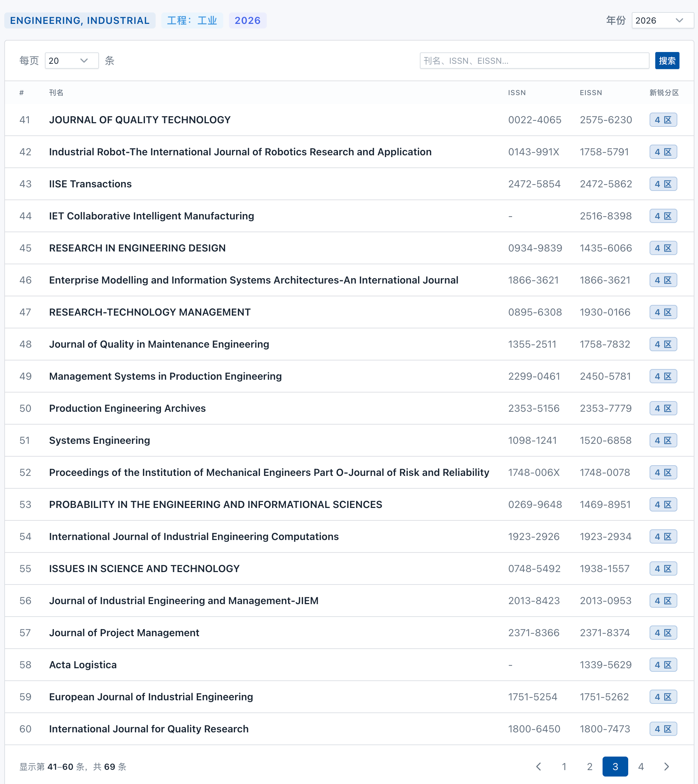
Task: Click the 2026 year tag in header
Action: pos(248,20)
